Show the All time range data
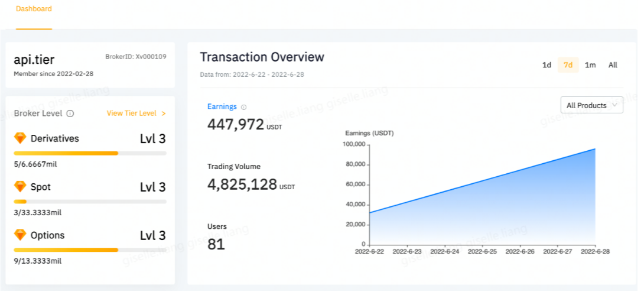Screen dimensions: 644x298 [613, 65]
